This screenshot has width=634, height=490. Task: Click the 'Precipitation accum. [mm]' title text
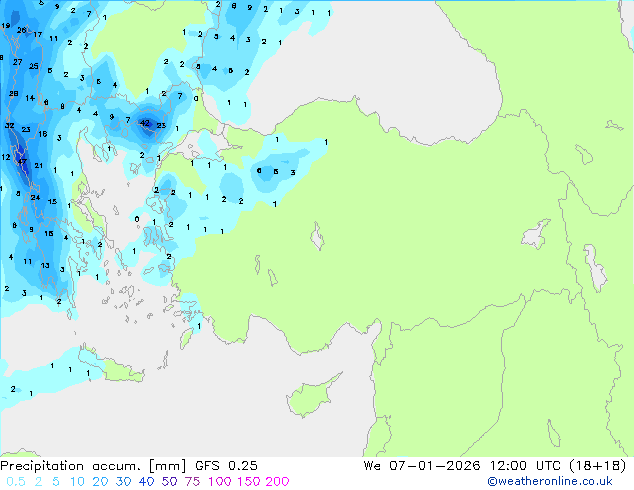pyautogui.click(x=93, y=466)
